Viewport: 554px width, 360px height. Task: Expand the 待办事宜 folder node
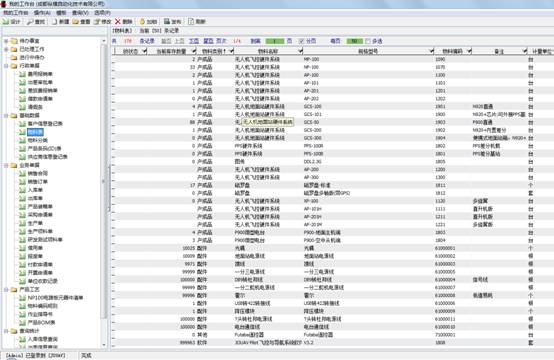point(6,41)
